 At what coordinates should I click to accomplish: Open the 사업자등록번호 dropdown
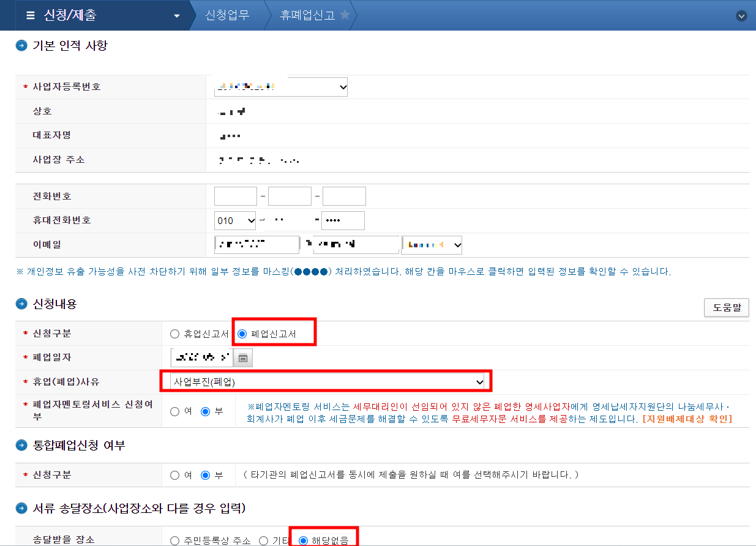tap(280, 86)
